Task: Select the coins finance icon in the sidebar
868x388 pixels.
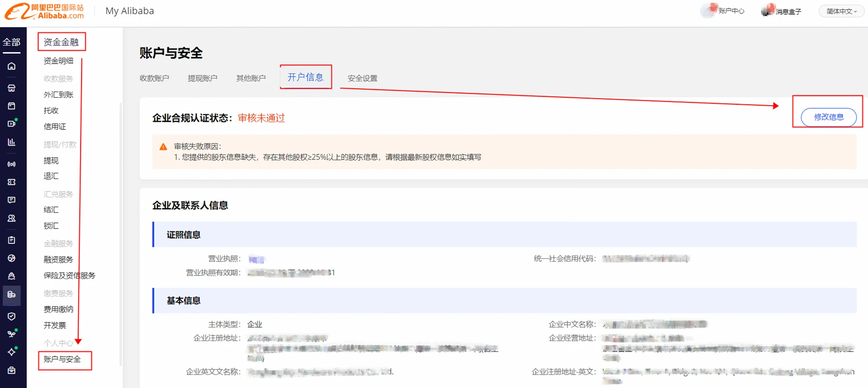Action: point(12,295)
